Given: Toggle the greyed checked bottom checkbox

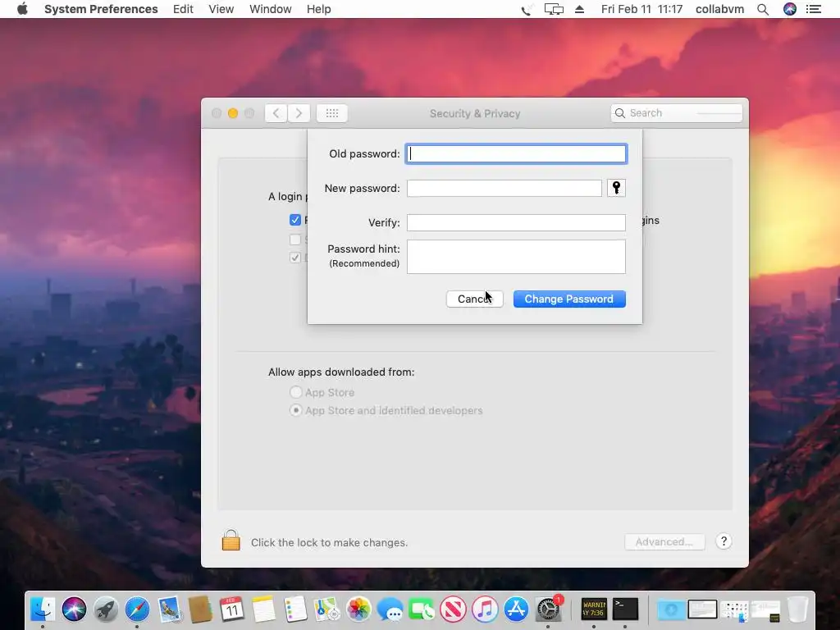Looking at the screenshot, I should [x=295, y=258].
